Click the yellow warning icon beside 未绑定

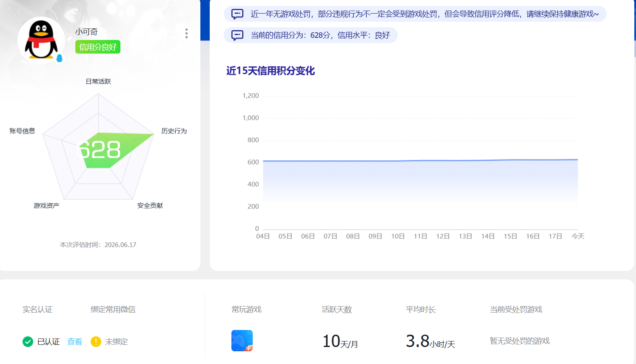96,341
